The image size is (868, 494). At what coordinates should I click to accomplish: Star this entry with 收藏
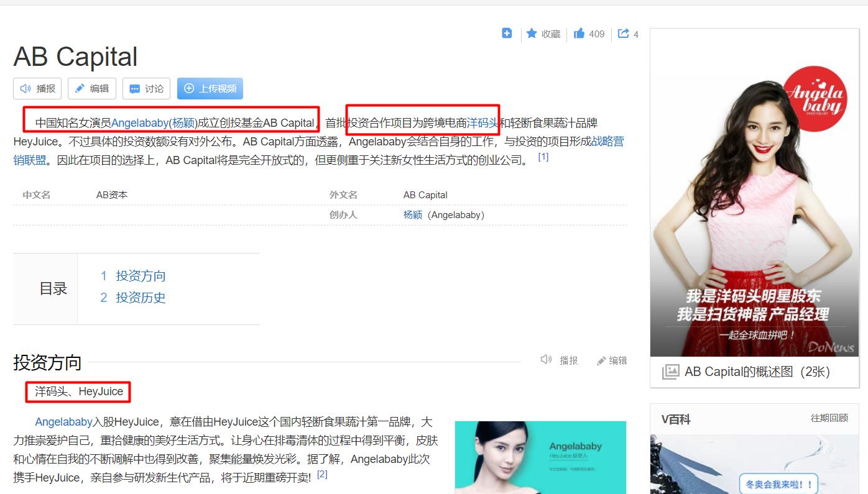coord(542,34)
